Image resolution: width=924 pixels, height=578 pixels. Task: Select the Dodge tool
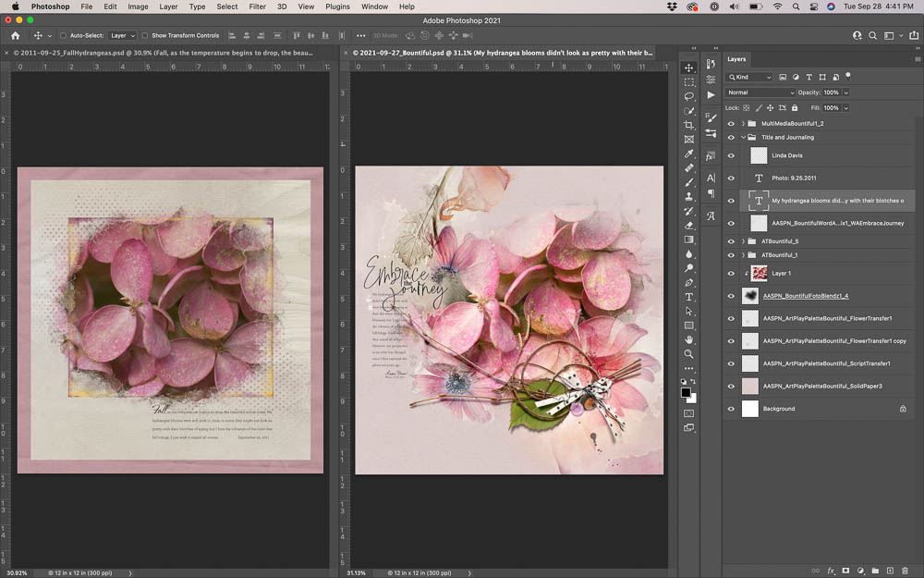688,268
